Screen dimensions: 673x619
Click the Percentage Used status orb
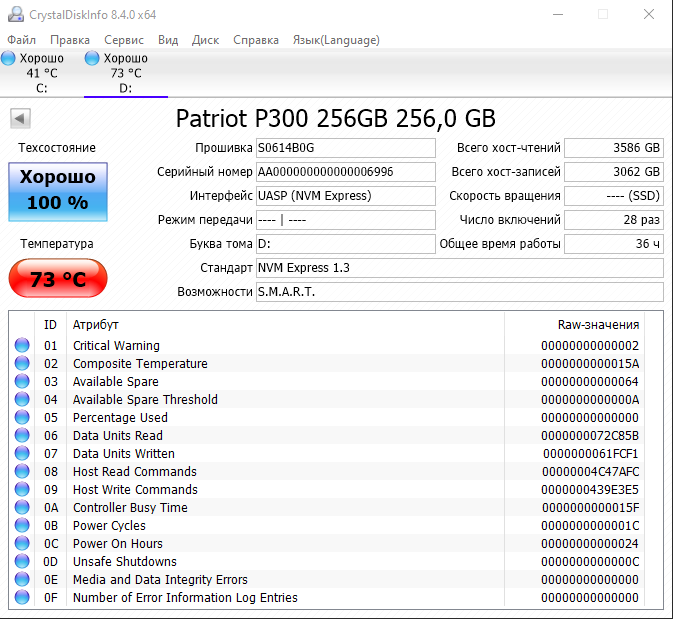pos(22,418)
